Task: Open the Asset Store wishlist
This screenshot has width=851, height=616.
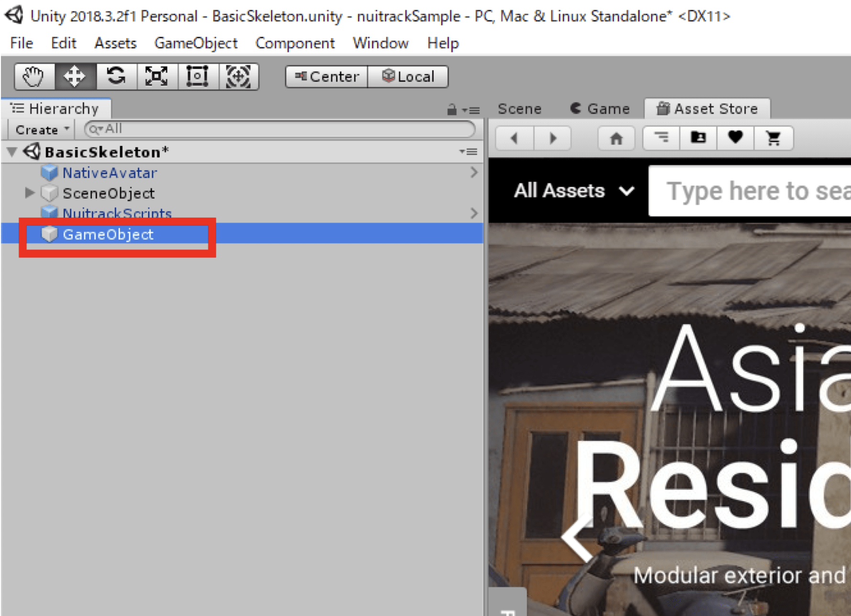Action: click(x=735, y=138)
